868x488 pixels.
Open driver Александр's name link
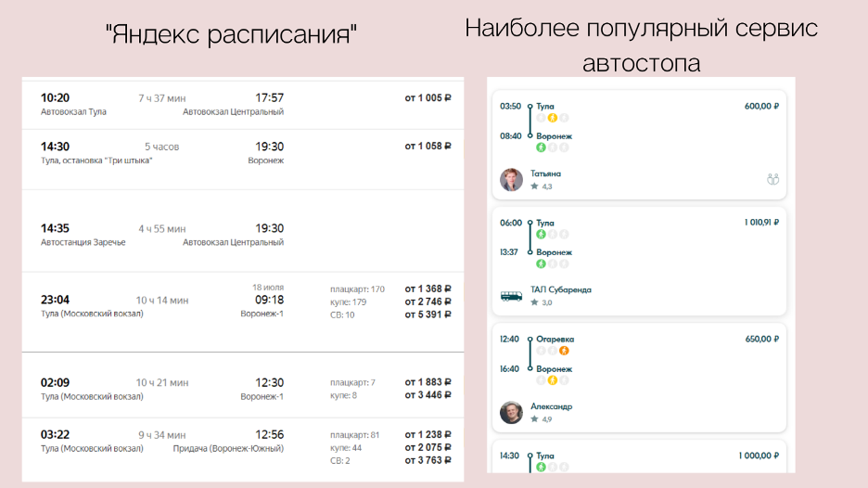pyautogui.click(x=552, y=406)
